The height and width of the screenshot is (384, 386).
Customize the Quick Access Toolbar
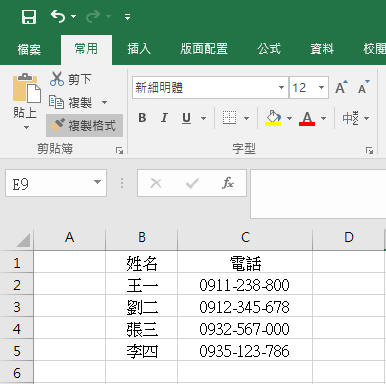[x=127, y=17]
